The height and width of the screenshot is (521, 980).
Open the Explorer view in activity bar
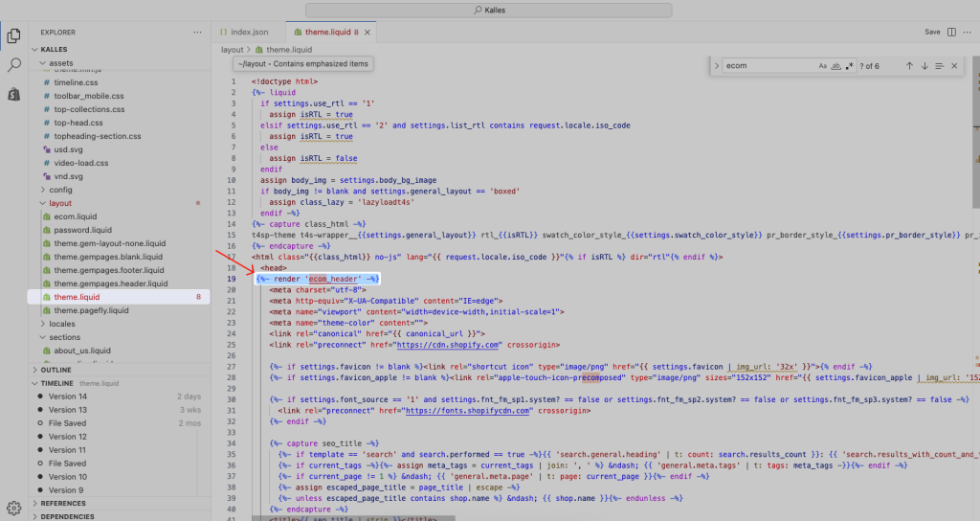[14, 36]
